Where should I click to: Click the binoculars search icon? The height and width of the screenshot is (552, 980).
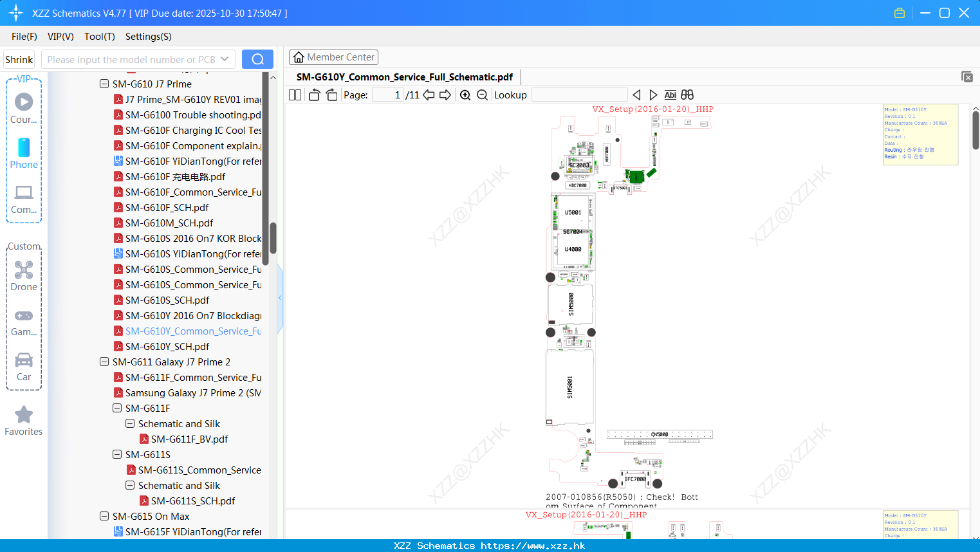[x=687, y=95]
